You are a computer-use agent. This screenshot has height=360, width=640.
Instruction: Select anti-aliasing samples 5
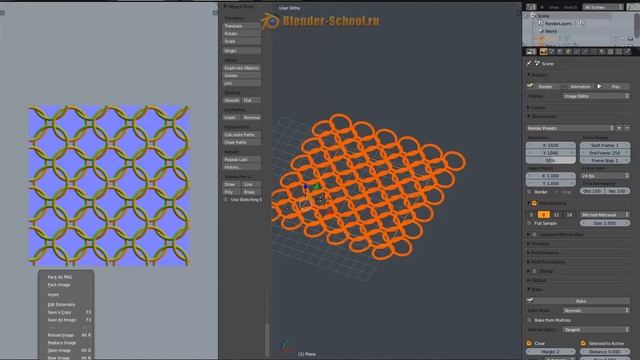(531, 214)
